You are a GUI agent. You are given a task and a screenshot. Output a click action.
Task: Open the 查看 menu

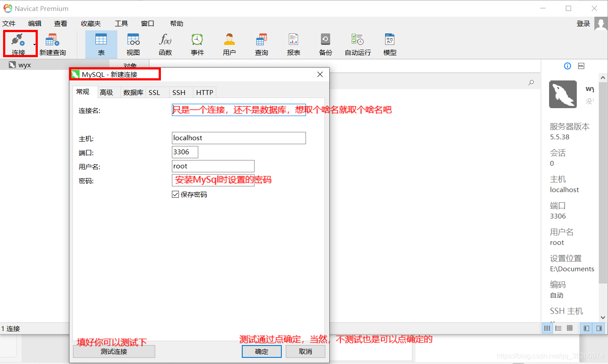pyautogui.click(x=61, y=24)
